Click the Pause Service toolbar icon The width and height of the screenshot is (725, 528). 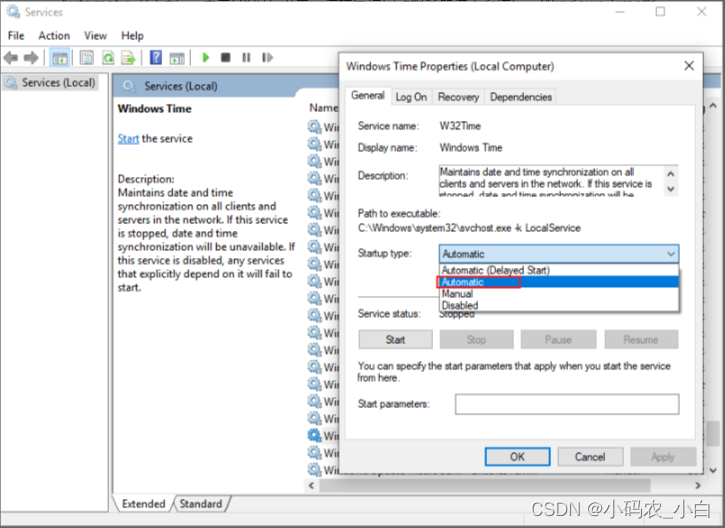246,58
